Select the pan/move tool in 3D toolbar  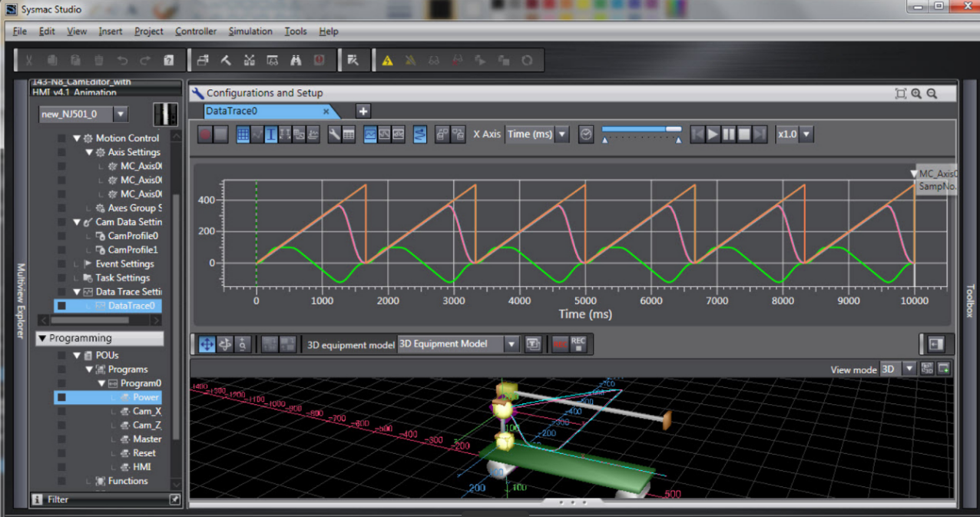click(x=207, y=345)
